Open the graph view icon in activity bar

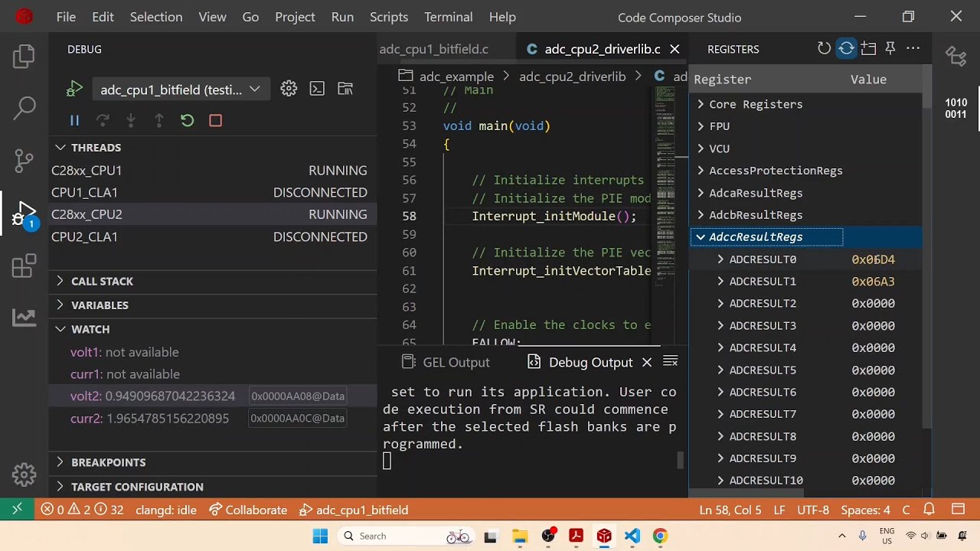[x=24, y=317]
